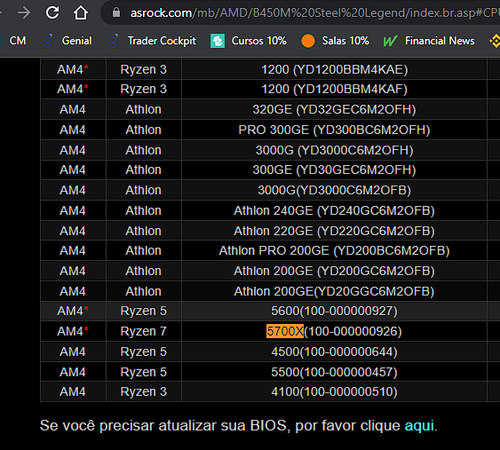Open the CM bookmark

[x=18, y=41]
